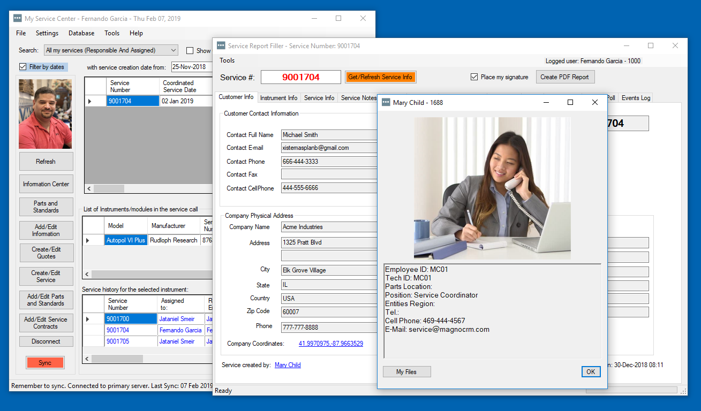701x411 pixels.
Task: Open Parts and Standards
Action: [46, 207]
